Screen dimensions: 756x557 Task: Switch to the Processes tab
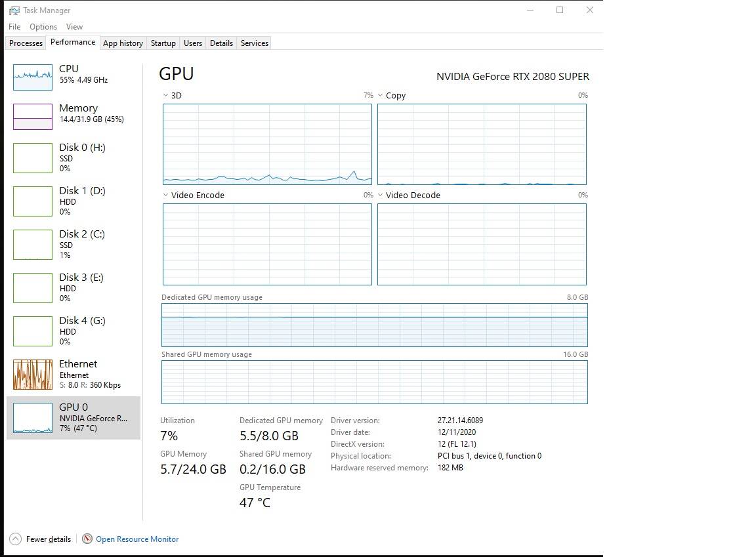(x=26, y=43)
